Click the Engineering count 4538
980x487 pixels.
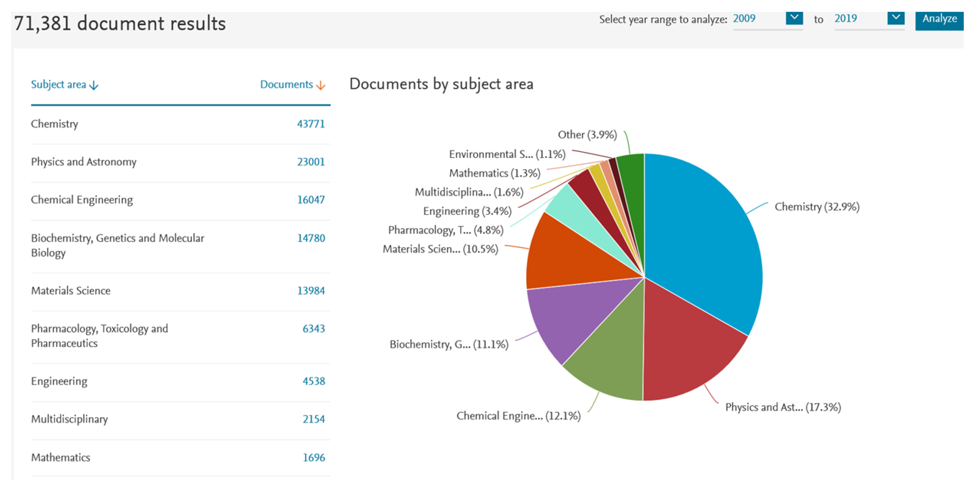coord(314,381)
